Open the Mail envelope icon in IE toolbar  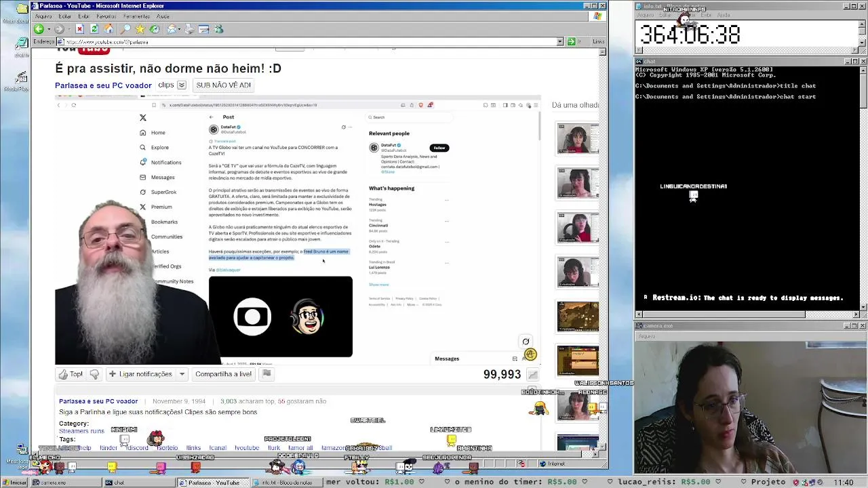click(172, 29)
